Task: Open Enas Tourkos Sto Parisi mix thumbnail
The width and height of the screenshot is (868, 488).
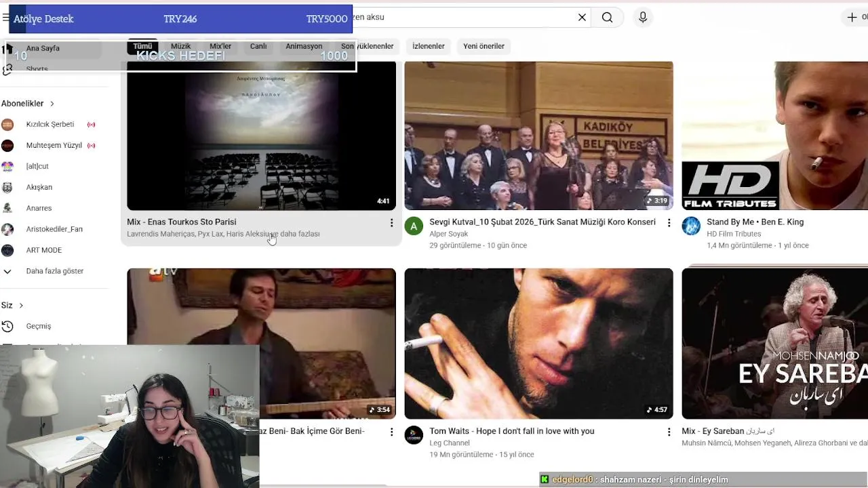Action: click(x=261, y=136)
